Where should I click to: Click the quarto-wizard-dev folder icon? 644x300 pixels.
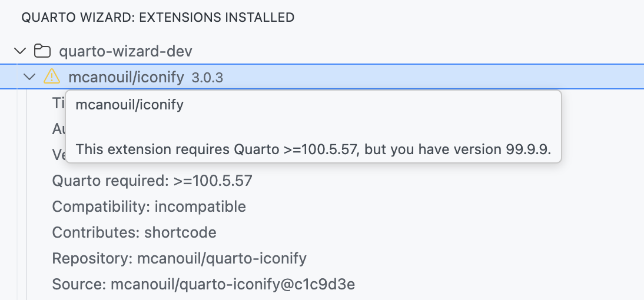tap(41, 51)
